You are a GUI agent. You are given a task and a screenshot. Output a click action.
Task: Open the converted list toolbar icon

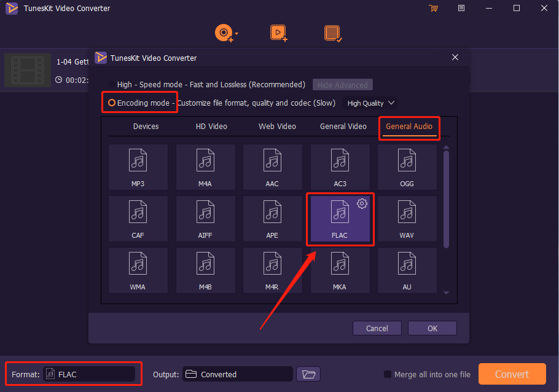point(332,33)
